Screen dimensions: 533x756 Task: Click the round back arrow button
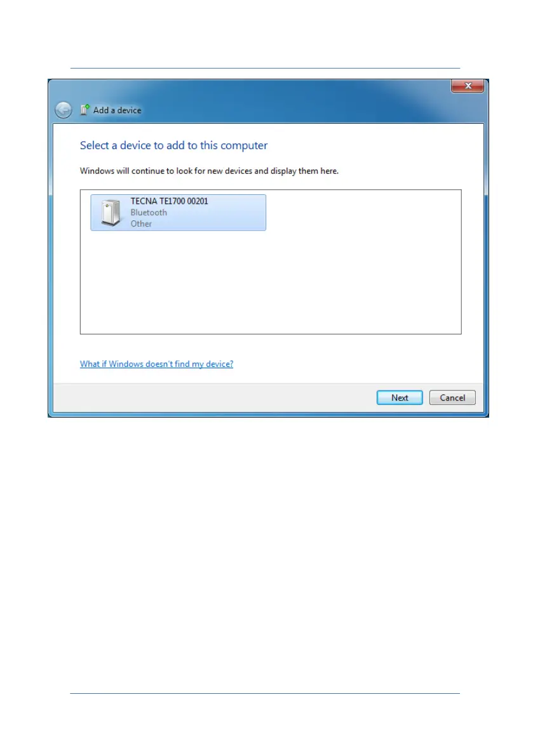click(63, 110)
